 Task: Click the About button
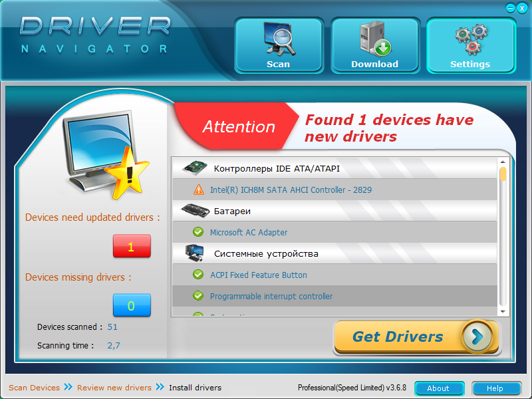coord(439,388)
